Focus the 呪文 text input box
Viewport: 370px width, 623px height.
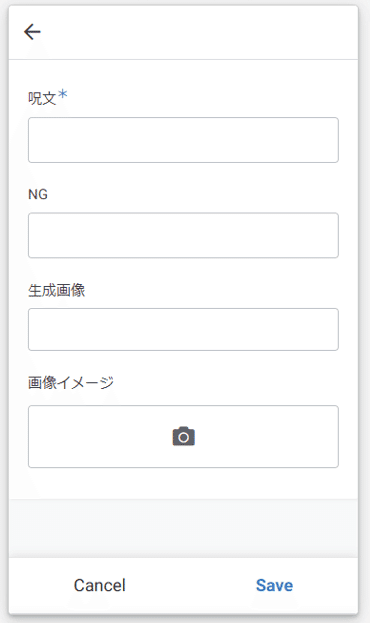[x=183, y=140]
